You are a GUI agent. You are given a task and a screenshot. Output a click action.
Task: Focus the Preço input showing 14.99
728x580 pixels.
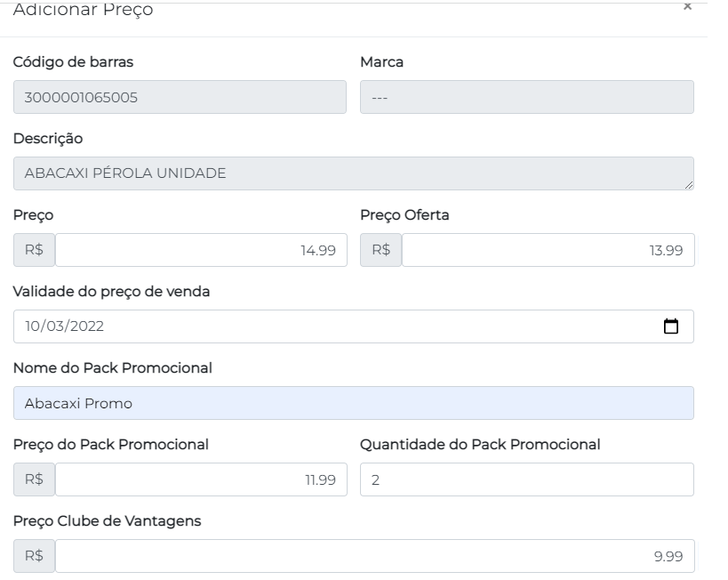(201, 250)
